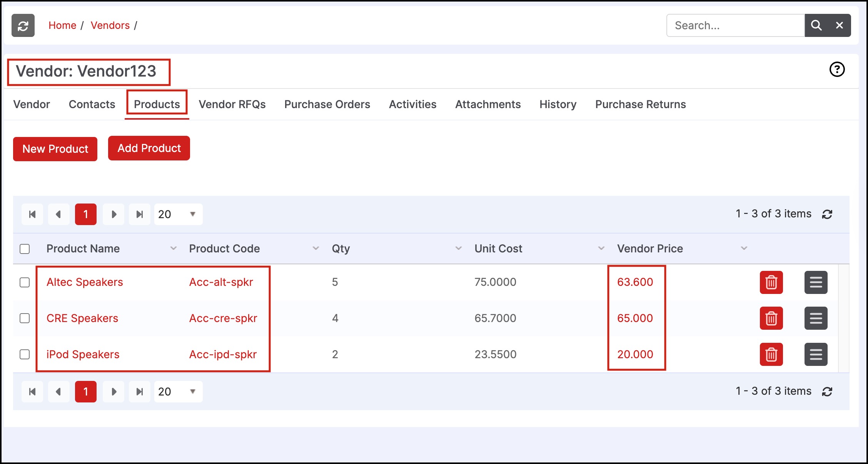Open the Qty column menu
Viewport: 868px width, 464px height.
coord(459,249)
